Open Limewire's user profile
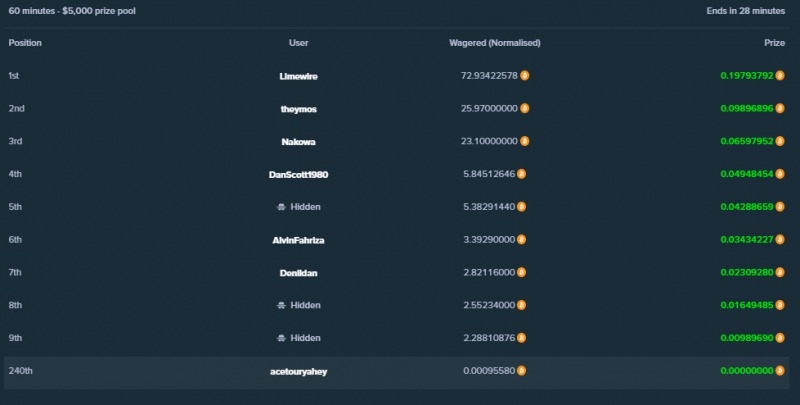The height and width of the screenshot is (405, 800). coord(298,76)
